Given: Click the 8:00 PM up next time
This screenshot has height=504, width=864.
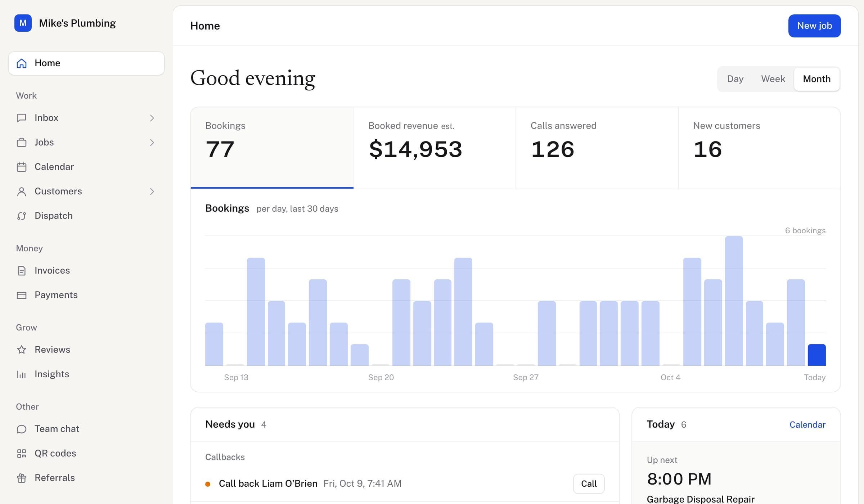Looking at the screenshot, I should pyautogui.click(x=679, y=479).
